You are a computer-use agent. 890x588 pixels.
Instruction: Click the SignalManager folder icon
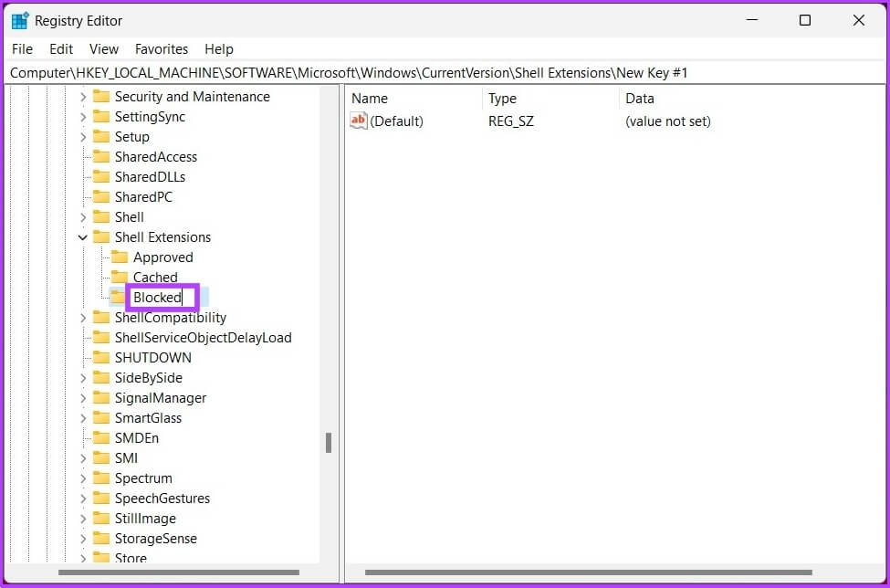101,398
